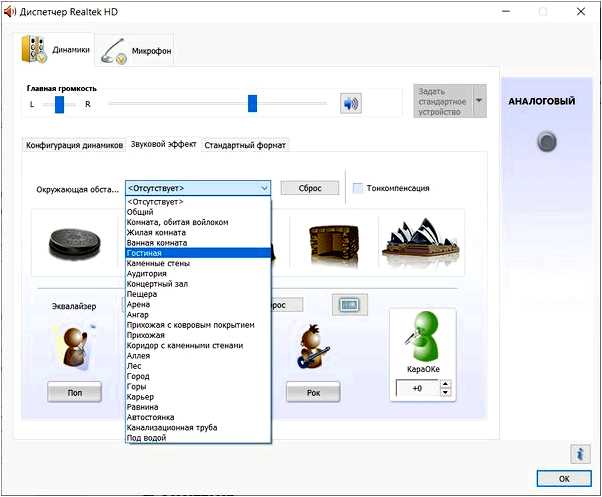
Task: Choose Автостоянка in the list
Action: [198, 417]
